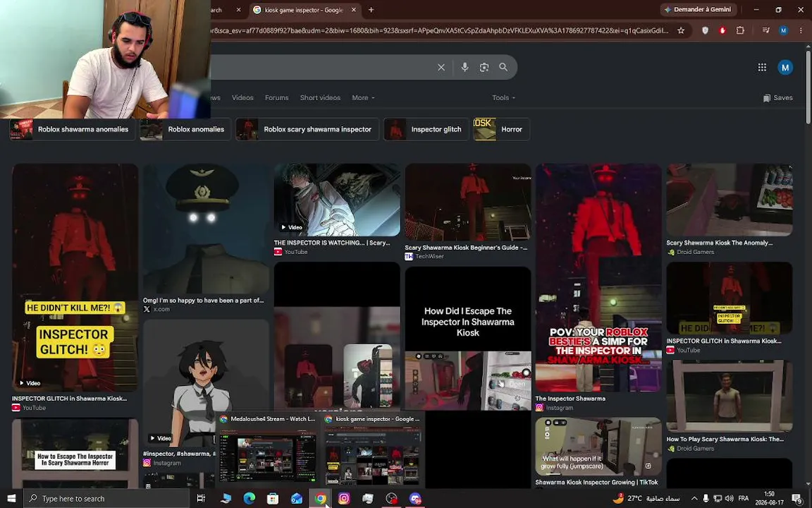Show hidden tray icons chevron
812x508 pixels.
694,499
